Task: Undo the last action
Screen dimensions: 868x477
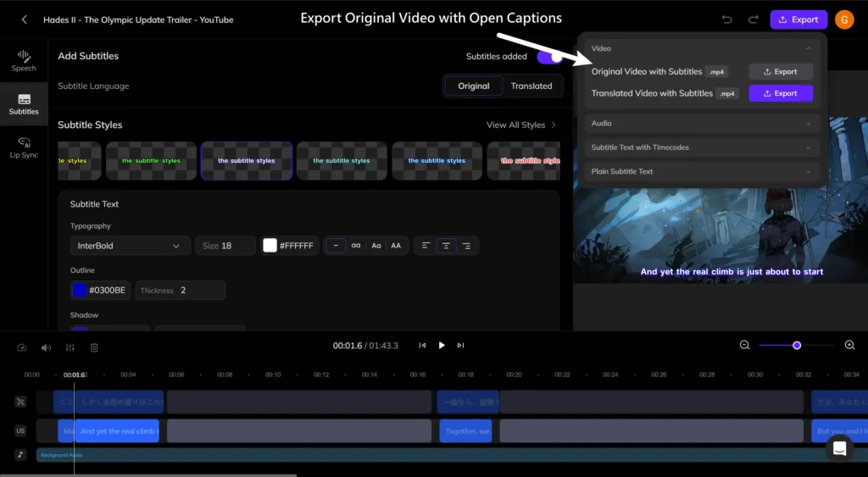Action: [726, 19]
